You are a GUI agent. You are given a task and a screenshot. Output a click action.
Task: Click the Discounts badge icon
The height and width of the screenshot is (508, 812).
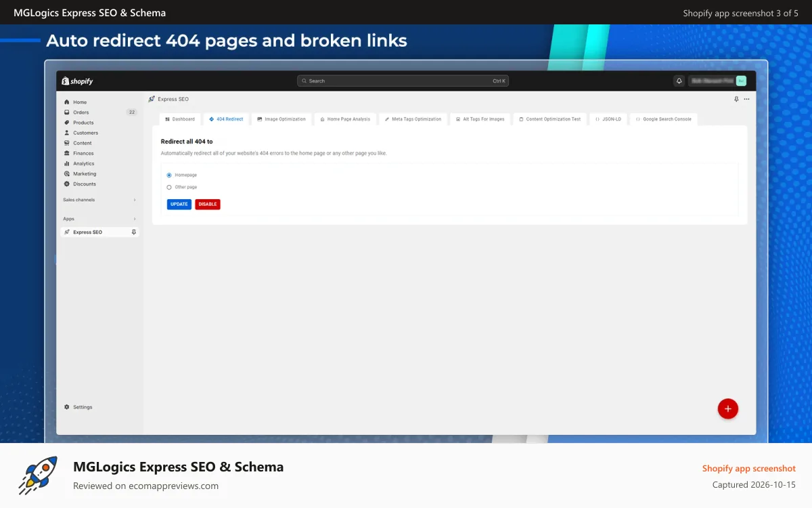pos(67,184)
